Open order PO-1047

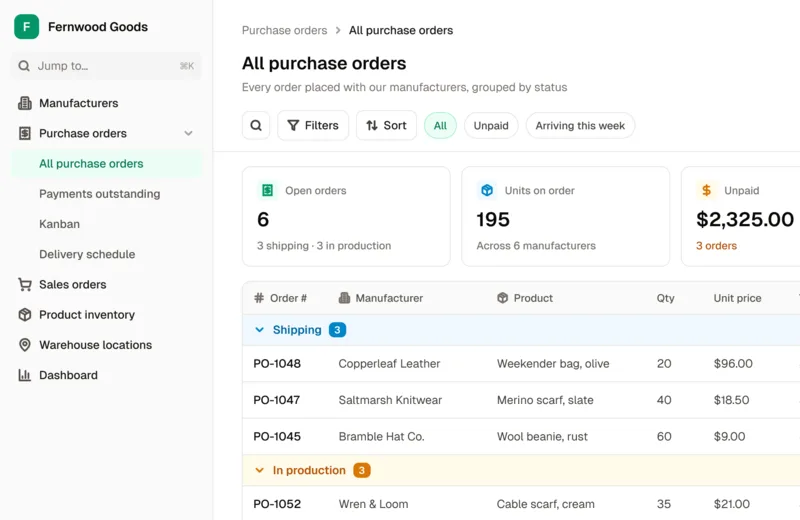coord(277,400)
